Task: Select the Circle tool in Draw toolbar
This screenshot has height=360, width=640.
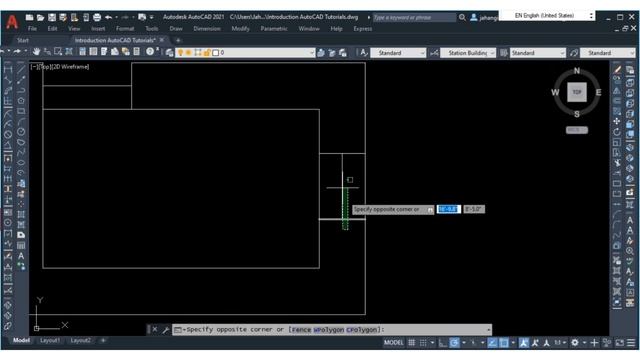Action: pyautogui.click(x=21, y=132)
